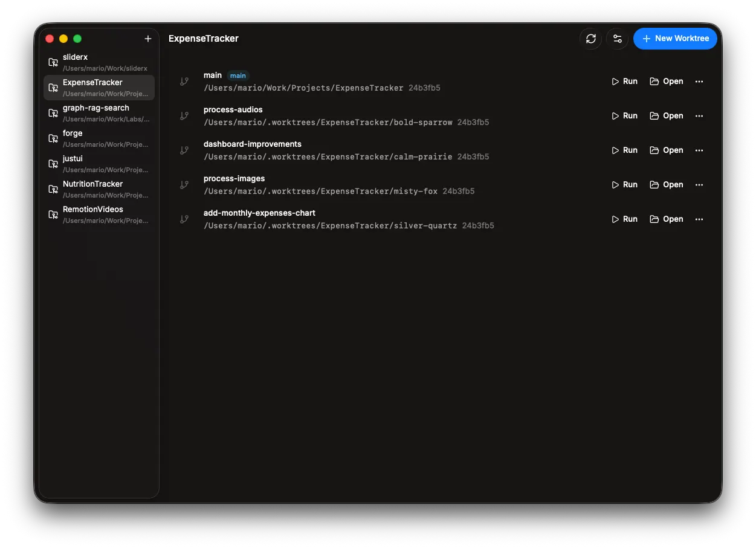This screenshot has height=548, width=756.
Task: Select the NutritionTracker repository
Action: 99,189
